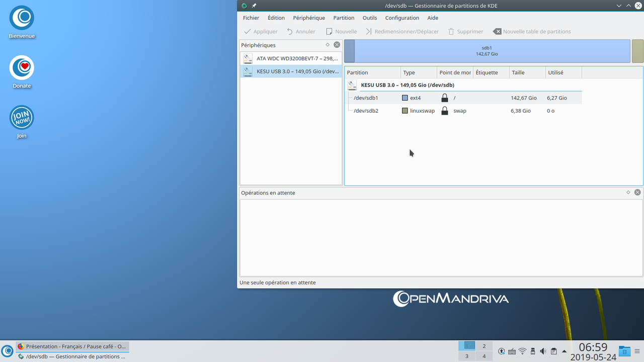
Task: Click the software updates tray icon
Action: tap(502, 351)
